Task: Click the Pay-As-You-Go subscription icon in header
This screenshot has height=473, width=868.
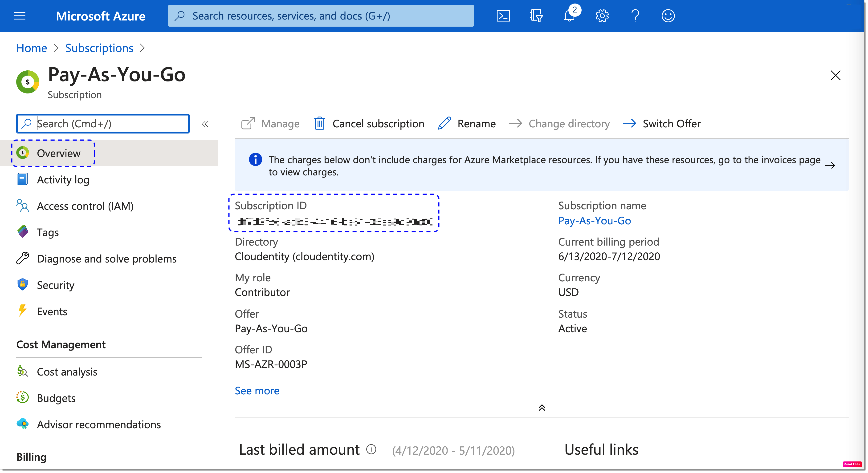Action: click(28, 82)
